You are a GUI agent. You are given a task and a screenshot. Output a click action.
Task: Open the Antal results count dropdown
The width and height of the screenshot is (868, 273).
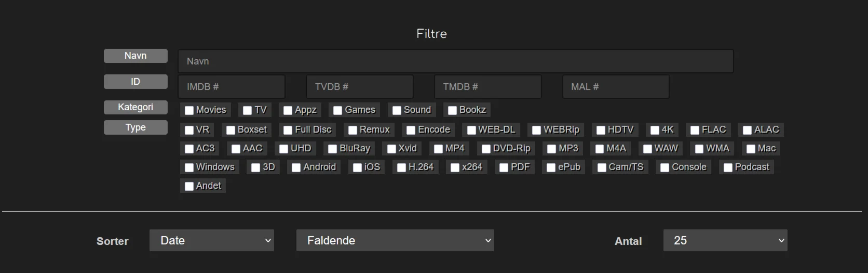point(725,240)
